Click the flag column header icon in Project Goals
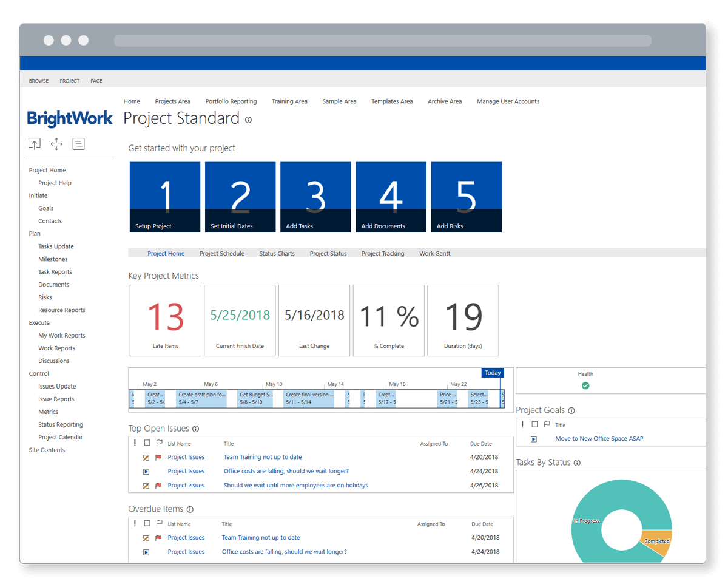 click(547, 425)
